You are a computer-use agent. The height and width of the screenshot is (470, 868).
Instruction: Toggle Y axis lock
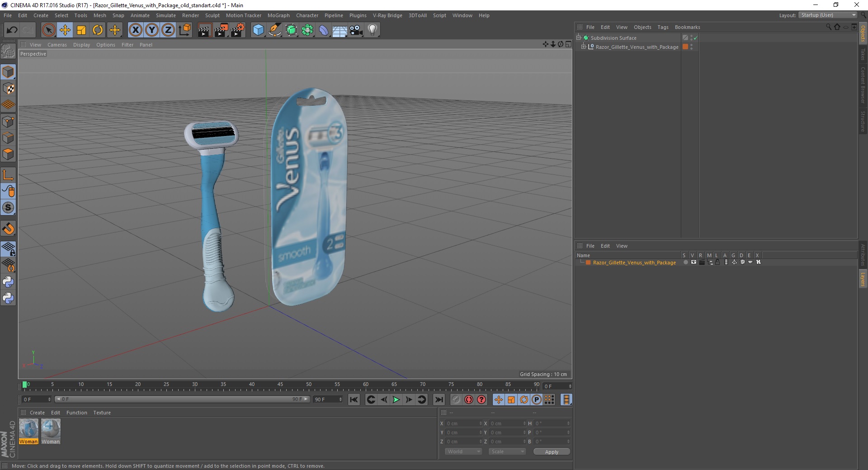click(x=152, y=30)
